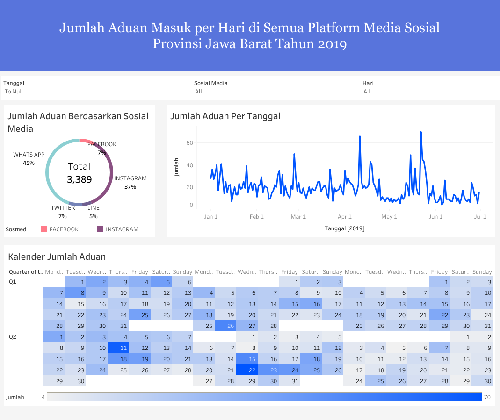The width and height of the screenshot is (500, 420).
Task: Click the Jumlah Aduan Per Tanggal heading
Action: pos(225,116)
